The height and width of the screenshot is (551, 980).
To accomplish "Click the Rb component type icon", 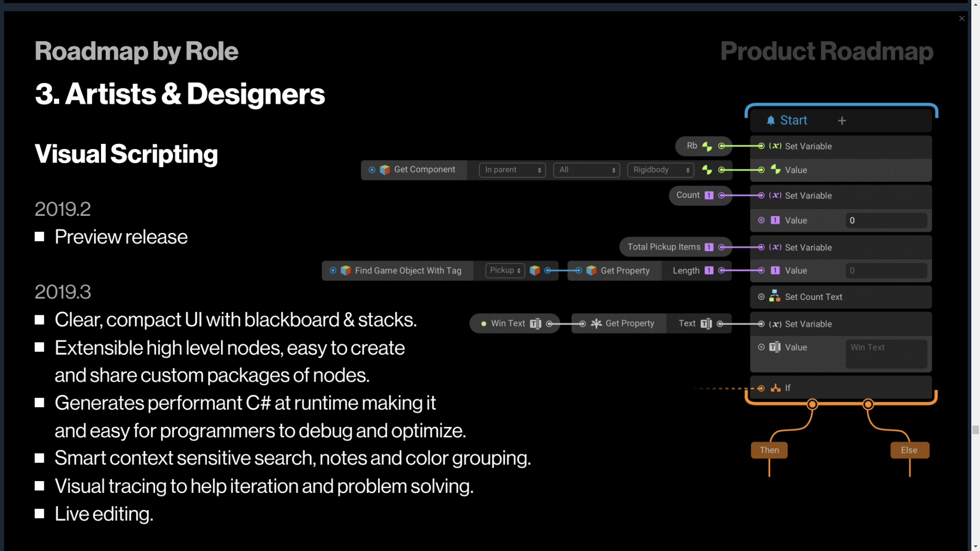I will [x=707, y=146].
